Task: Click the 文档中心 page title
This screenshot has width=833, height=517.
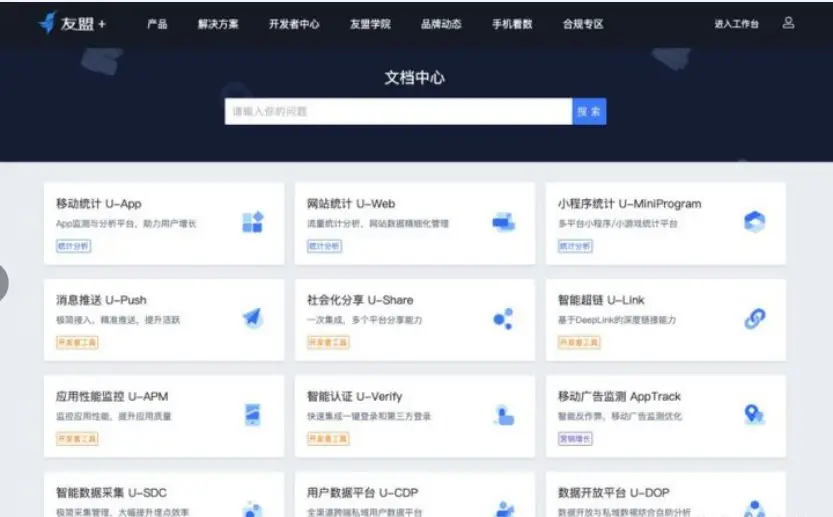Action: [x=414, y=78]
